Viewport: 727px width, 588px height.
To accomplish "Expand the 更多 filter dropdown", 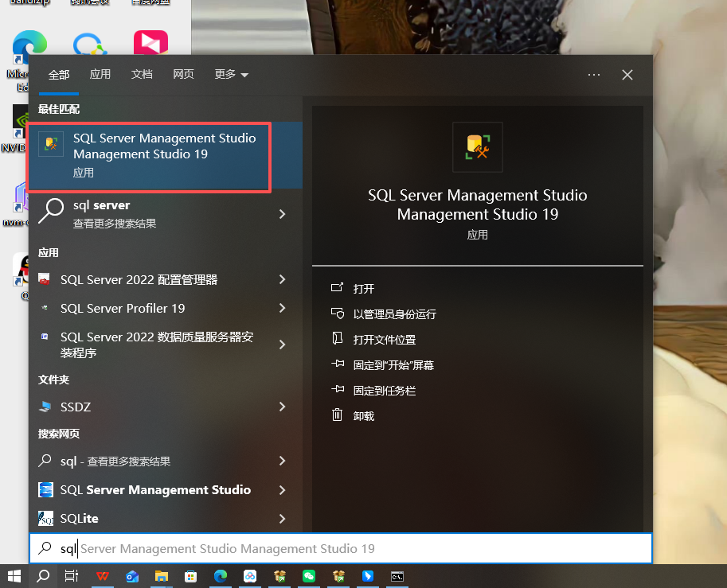I will point(232,74).
